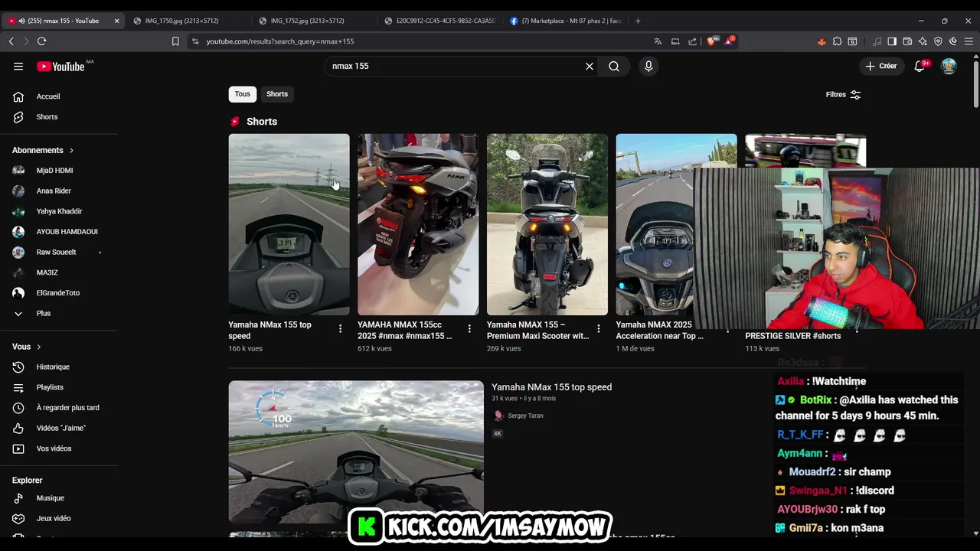Open options for 'Yamaha NMax 155 top speed' short
The height and width of the screenshot is (551, 980).
(x=341, y=329)
